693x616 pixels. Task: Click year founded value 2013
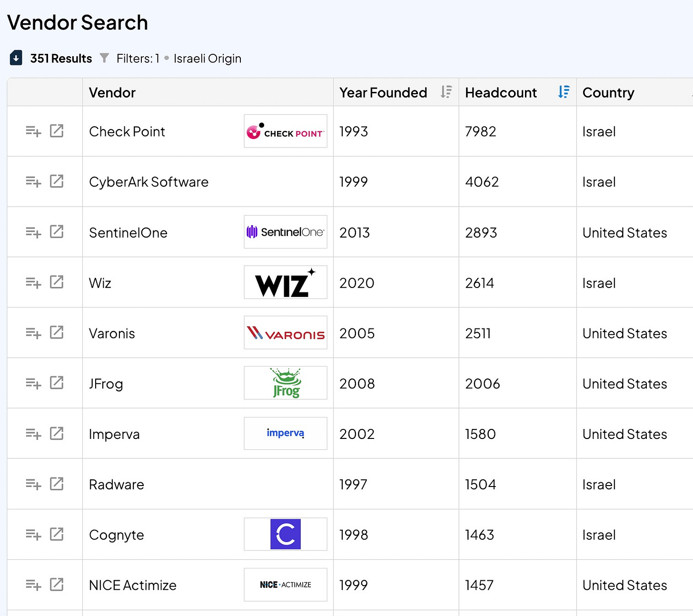point(355,232)
